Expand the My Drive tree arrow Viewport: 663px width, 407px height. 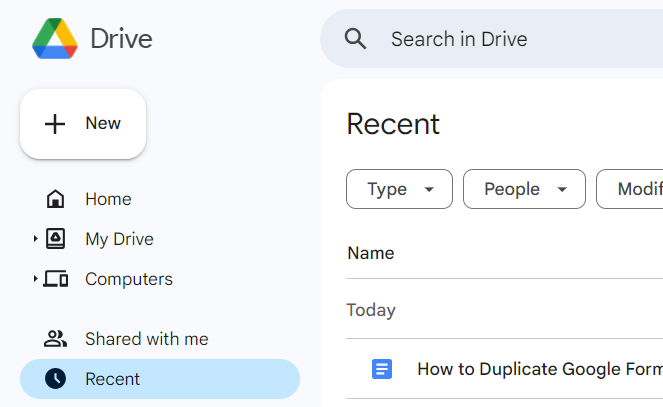point(35,239)
